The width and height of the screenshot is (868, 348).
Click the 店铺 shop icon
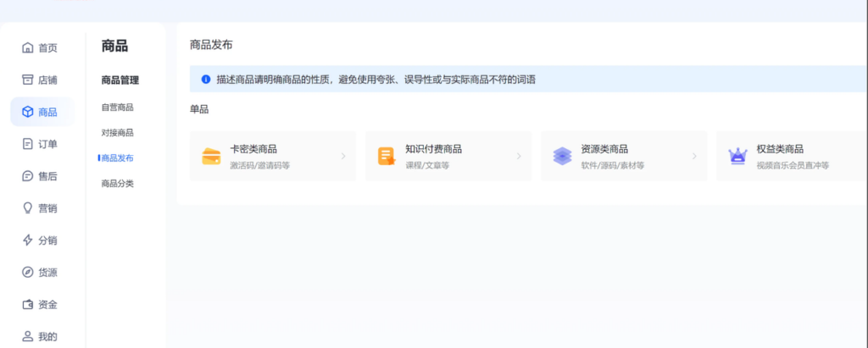pyautogui.click(x=28, y=80)
